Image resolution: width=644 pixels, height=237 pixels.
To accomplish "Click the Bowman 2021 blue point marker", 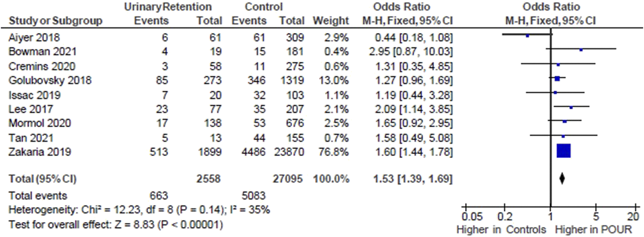I will pos(581,50).
